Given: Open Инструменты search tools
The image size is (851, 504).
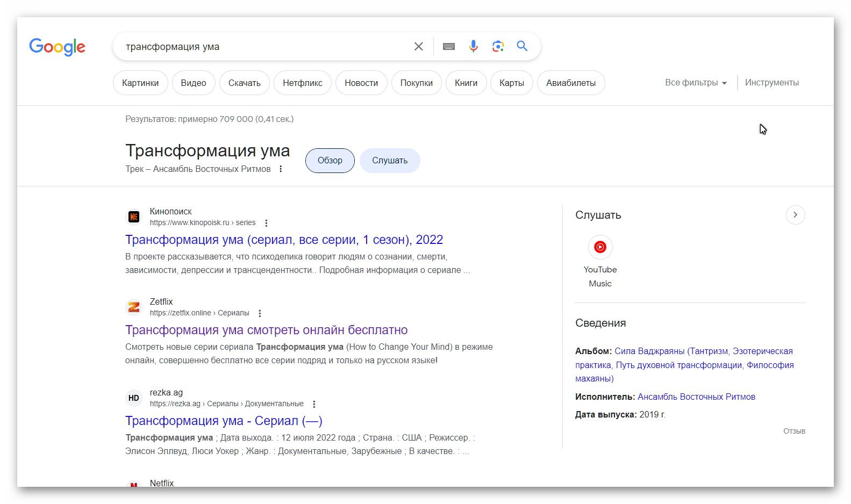Looking at the screenshot, I should (771, 83).
